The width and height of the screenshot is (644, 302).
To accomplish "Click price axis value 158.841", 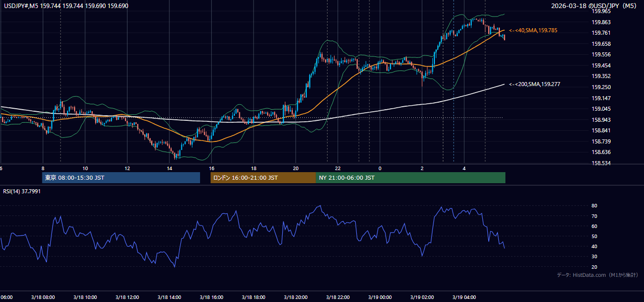I will (x=601, y=130).
